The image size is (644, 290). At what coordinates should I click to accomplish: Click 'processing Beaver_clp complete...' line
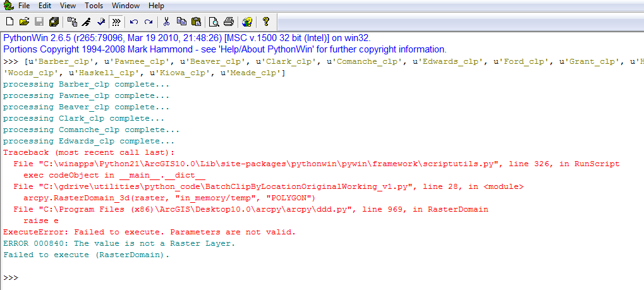(86, 107)
